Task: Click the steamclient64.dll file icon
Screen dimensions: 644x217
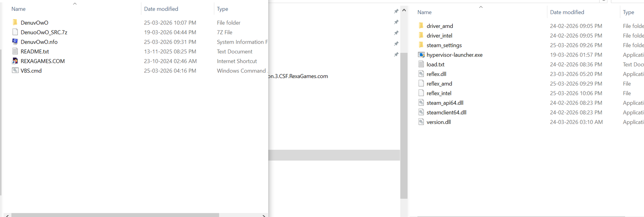Action: 421,112
